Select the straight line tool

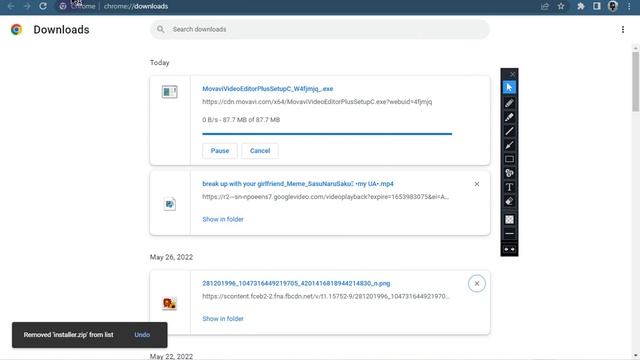509,131
